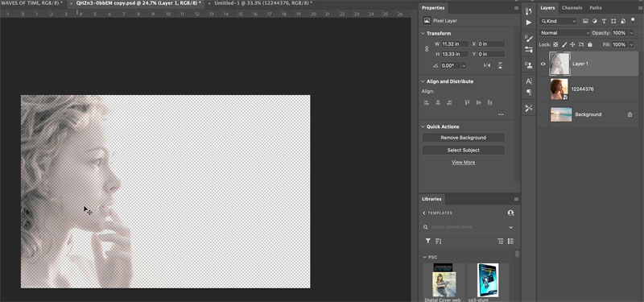The width and height of the screenshot is (644, 302).
Task: Filter layers by adjustment layers
Action: [594, 21]
